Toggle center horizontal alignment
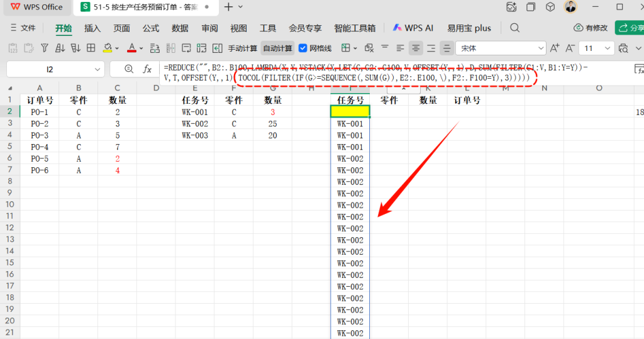Screen dimensions: 644x339 [x=416, y=48]
